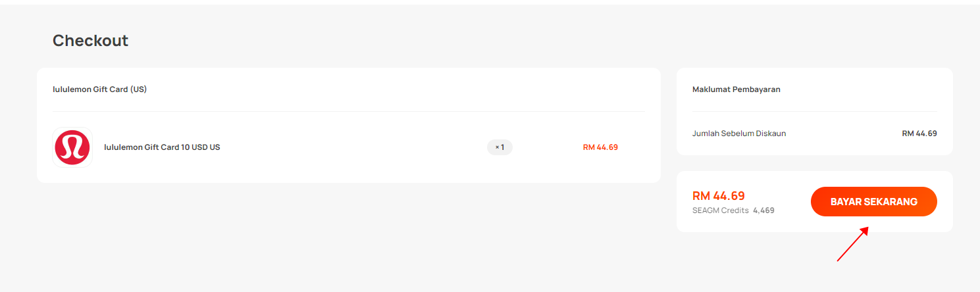The height and width of the screenshot is (292, 980).
Task: Click the ×1 quantity badge
Action: [x=500, y=147]
